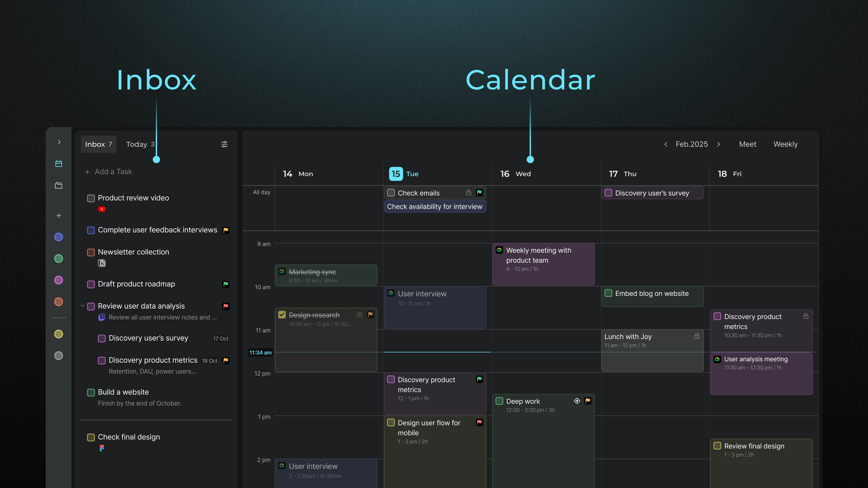
Task: Open the calendar icon in sidebar
Action: pos(59,164)
